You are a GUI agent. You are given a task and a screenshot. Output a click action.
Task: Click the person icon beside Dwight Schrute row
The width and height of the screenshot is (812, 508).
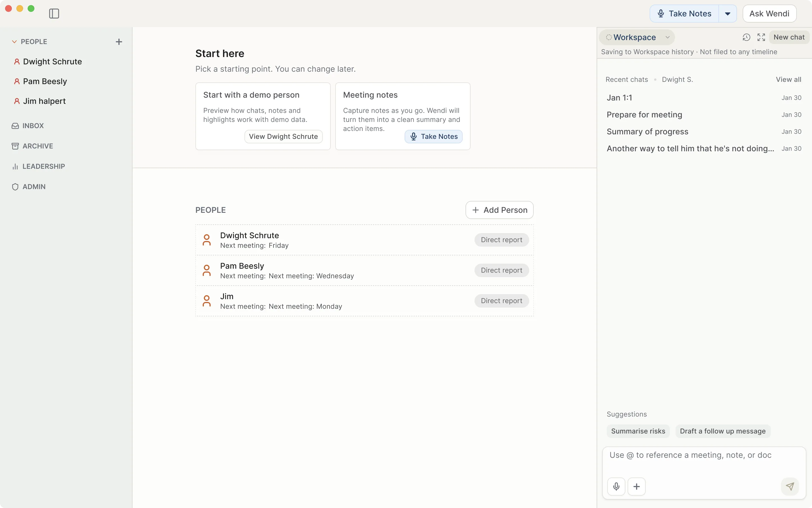tap(207, 240)
